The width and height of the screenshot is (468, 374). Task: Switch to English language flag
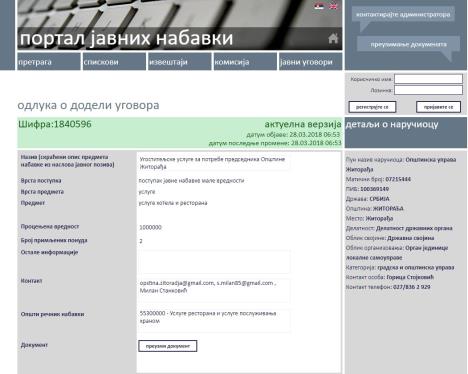pos(333,6)
